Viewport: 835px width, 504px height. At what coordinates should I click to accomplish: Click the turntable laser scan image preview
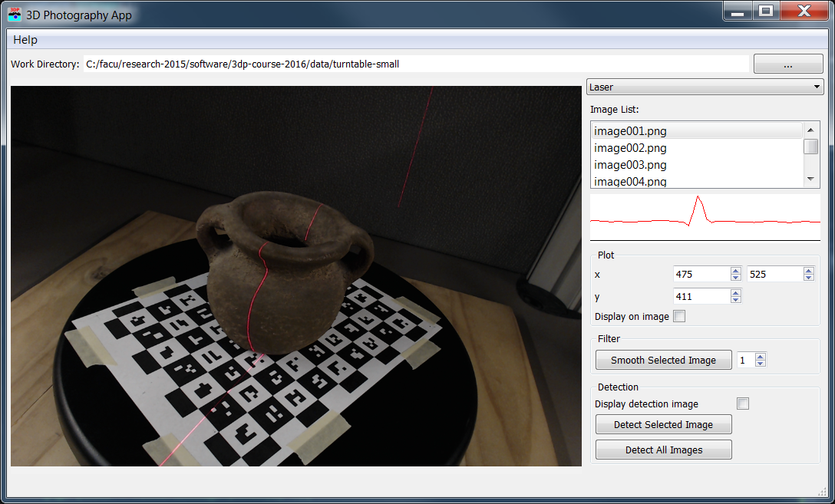coord(296,276)
